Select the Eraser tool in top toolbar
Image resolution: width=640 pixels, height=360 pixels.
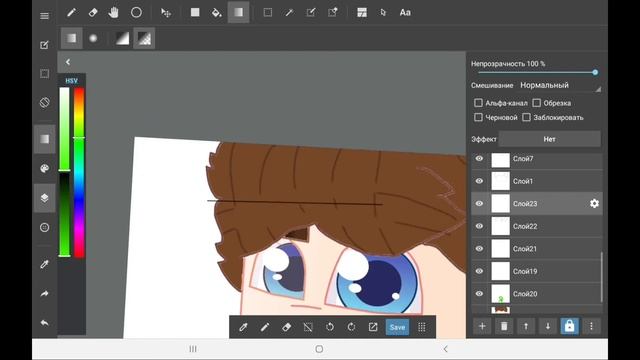point(93,13)
